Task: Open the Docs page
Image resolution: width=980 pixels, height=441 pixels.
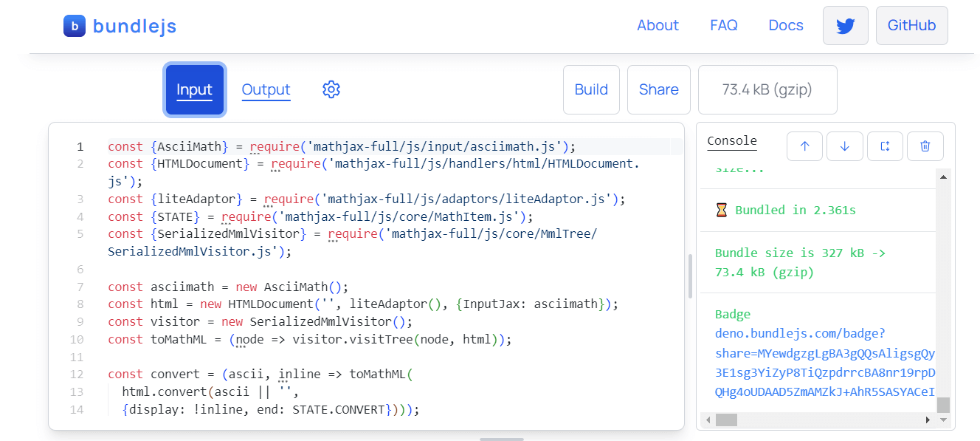Action: click(786, 25)
